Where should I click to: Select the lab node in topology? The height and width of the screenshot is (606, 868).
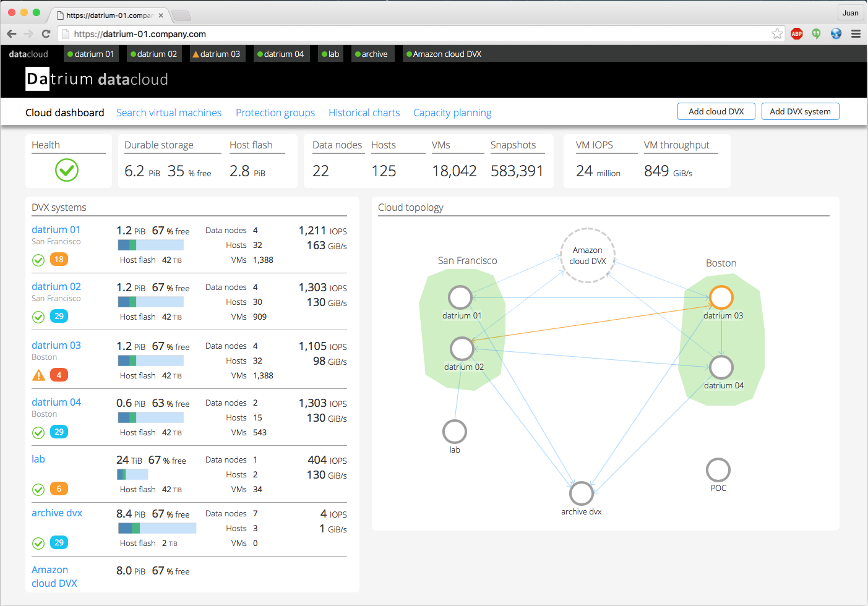pyautogui.click(x=455, y=432)
